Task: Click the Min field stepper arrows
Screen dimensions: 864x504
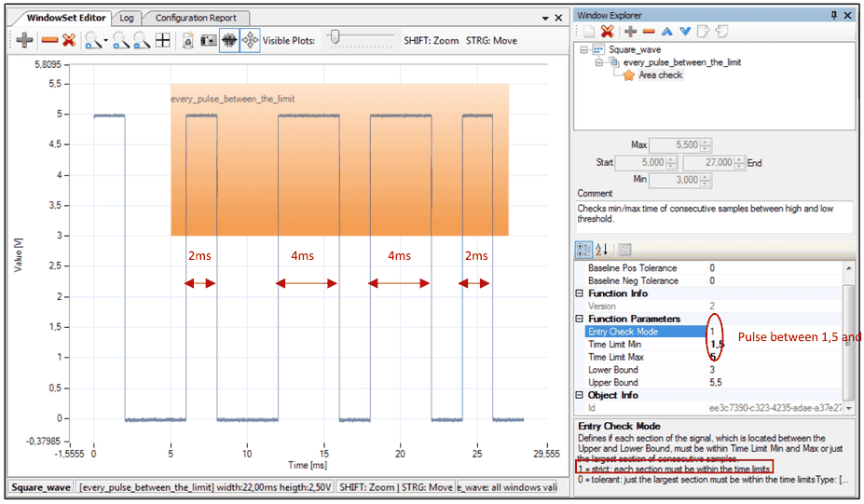Action: [706, 180]
